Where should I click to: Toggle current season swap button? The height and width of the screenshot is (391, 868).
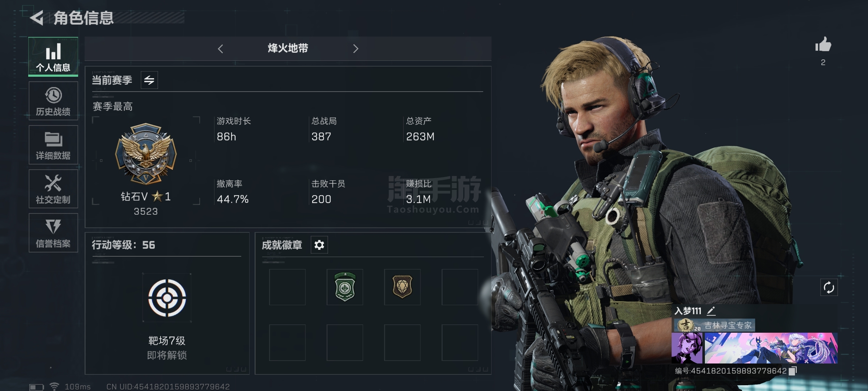coord(149,80)
